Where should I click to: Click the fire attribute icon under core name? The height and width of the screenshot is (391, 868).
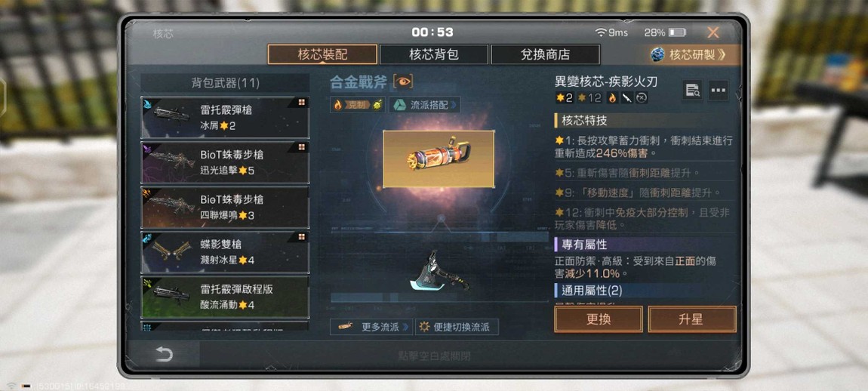coord(612,98)
